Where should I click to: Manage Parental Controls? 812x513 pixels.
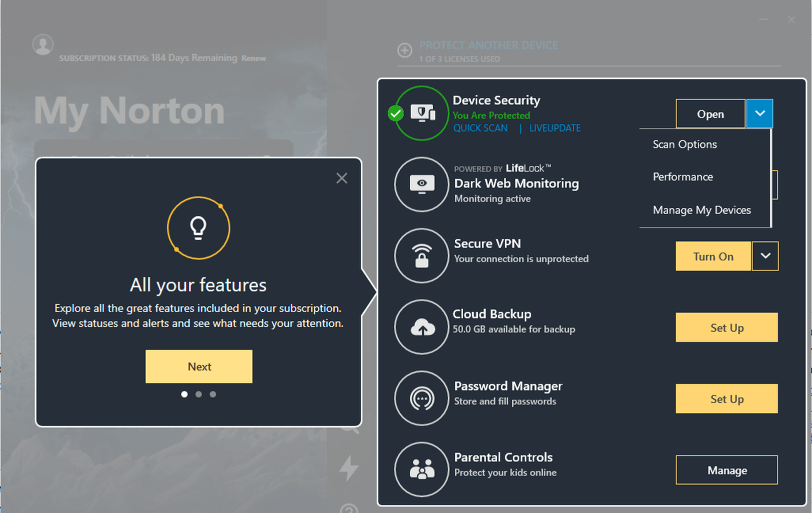pyautogui.click(x=727, y=470)
